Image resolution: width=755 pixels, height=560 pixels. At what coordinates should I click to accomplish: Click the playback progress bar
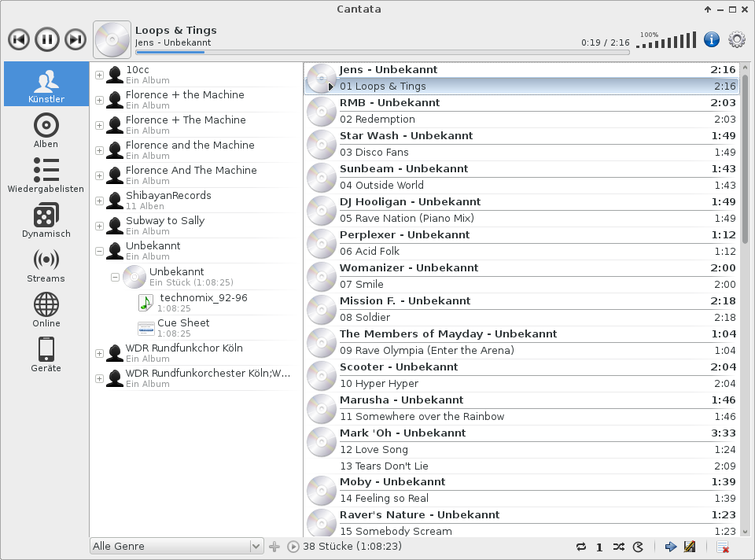[382, 53]
